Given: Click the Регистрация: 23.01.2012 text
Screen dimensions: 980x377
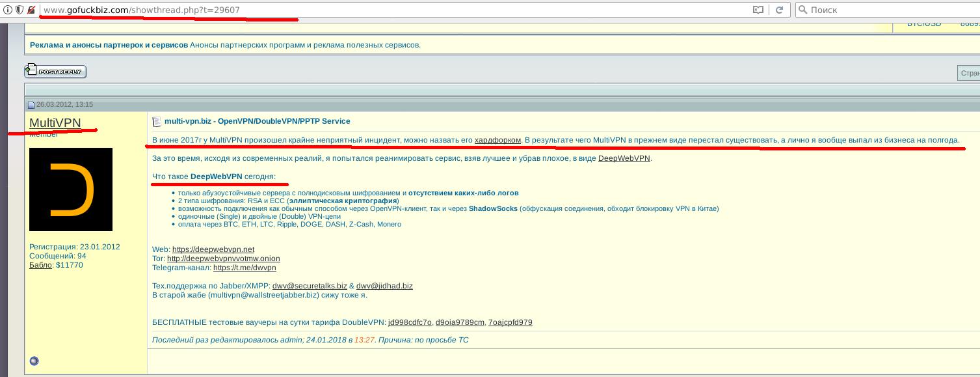Looking at the screenshot, I should point(75,247).
